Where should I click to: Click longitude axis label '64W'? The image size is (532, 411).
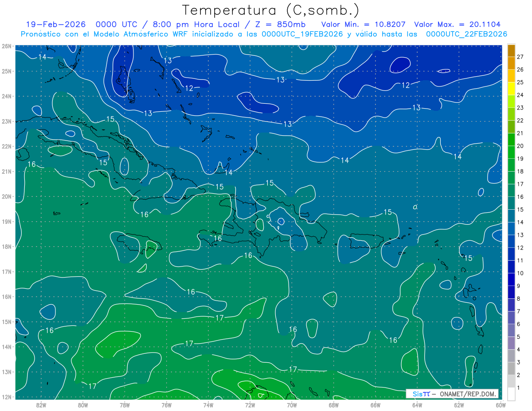[417, 404]
